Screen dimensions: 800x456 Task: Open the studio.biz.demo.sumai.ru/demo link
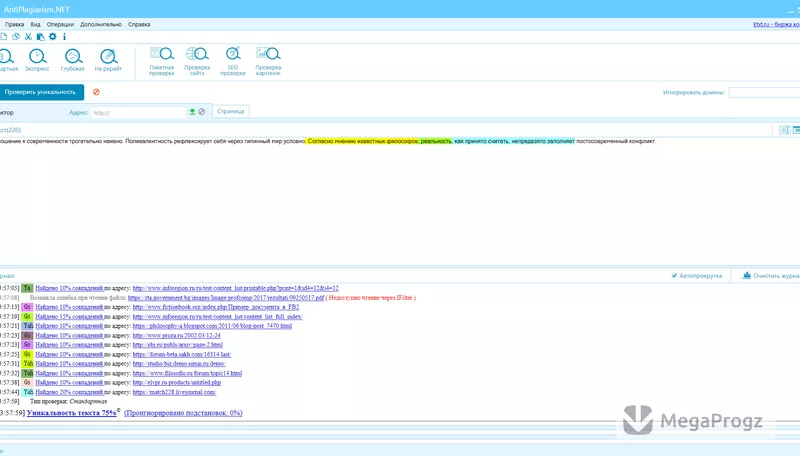point(179,364)
